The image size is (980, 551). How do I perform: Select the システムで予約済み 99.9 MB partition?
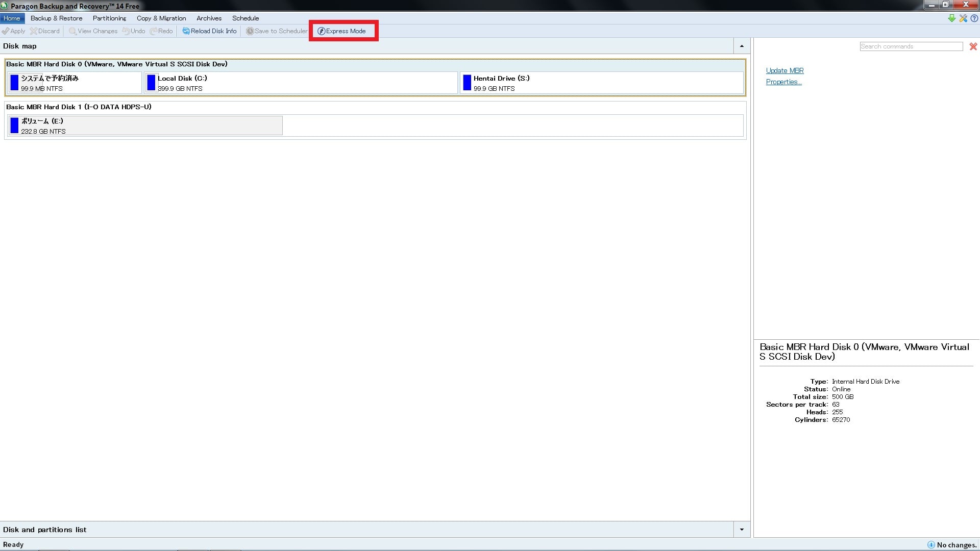coord(75,83)
